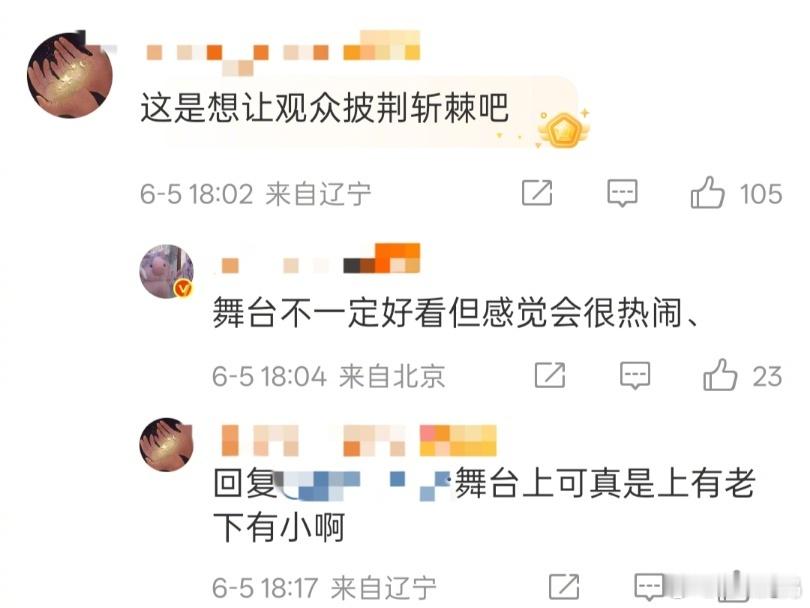Screen dimensions: 810x608
Task: Tap the 105 like count number
Action: pyautogui.click(x=760, y=194)
